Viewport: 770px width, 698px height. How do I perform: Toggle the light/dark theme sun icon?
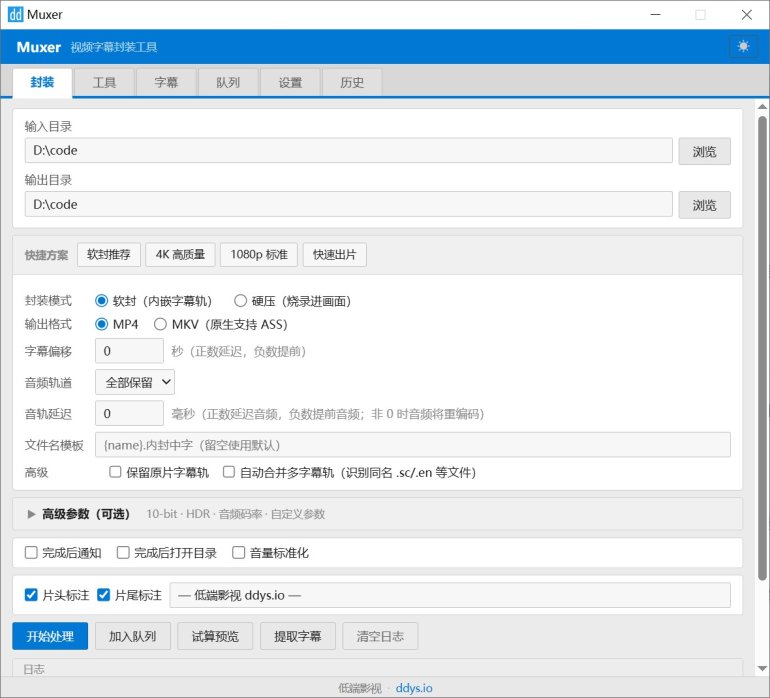pos(742,47)
